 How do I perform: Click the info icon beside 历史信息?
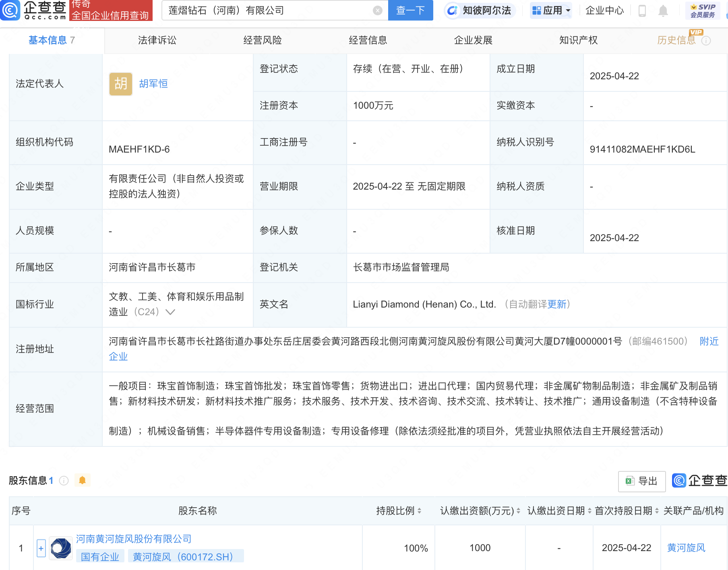pyautogui.click(x=706, y=41)
